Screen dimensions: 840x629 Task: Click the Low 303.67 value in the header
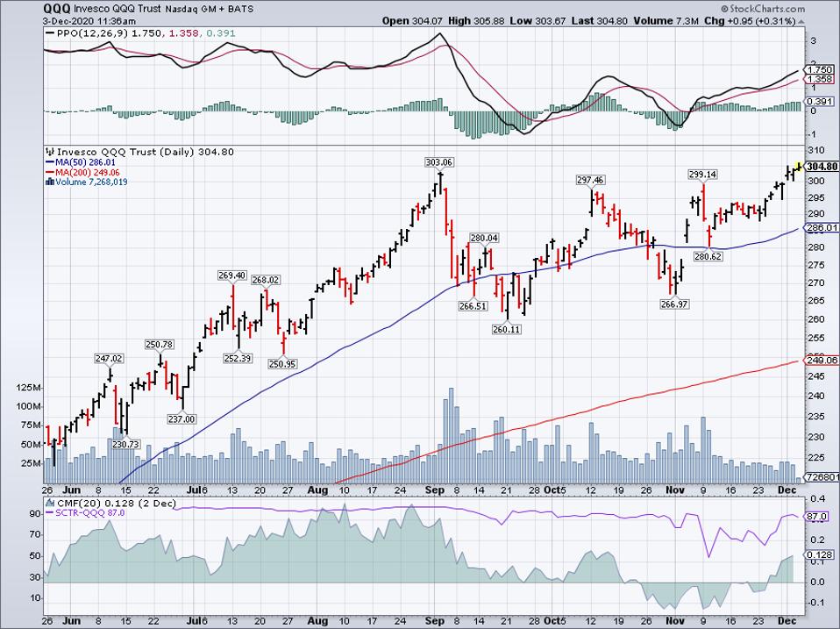[536, 21]
